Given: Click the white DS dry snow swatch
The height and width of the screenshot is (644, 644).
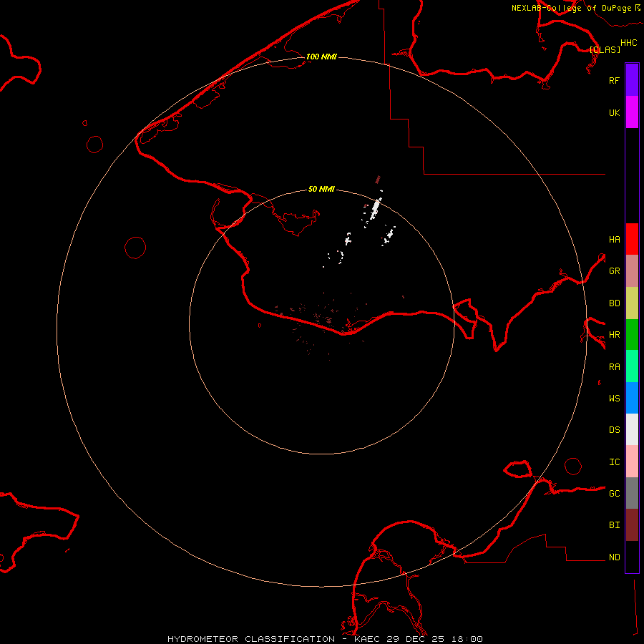Looking at the screenshot, I should [632, 429].
